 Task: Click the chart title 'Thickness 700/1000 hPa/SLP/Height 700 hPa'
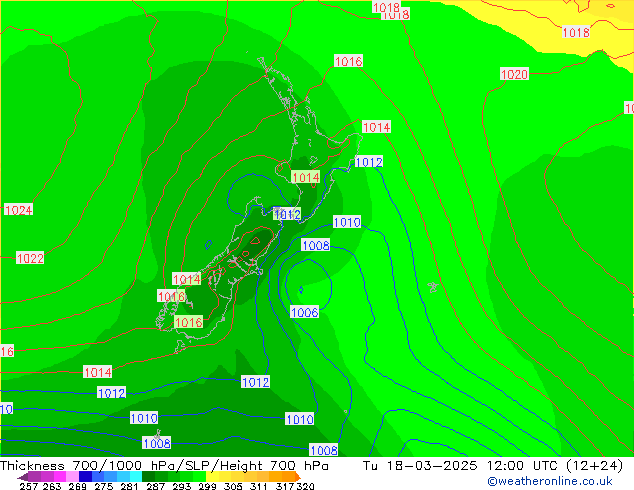point(164,466)
